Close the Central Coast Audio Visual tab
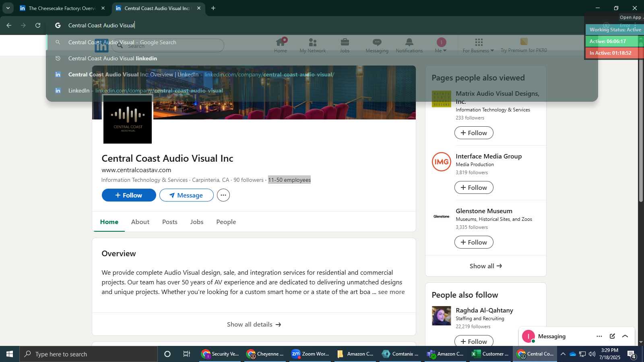Screen dimensions: 644x362 pos(199,8)
